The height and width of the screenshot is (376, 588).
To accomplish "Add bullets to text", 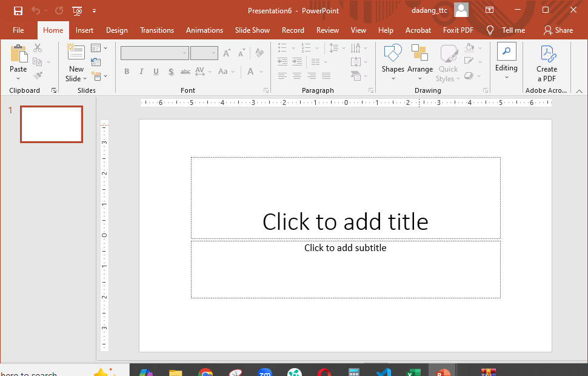I will point(282,47).
